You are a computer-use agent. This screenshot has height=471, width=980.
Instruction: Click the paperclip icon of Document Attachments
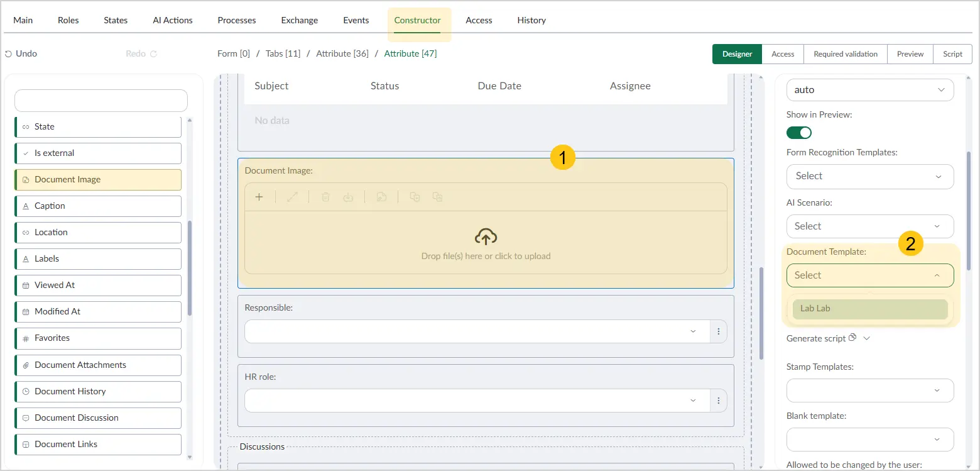[x=26, y=365]
